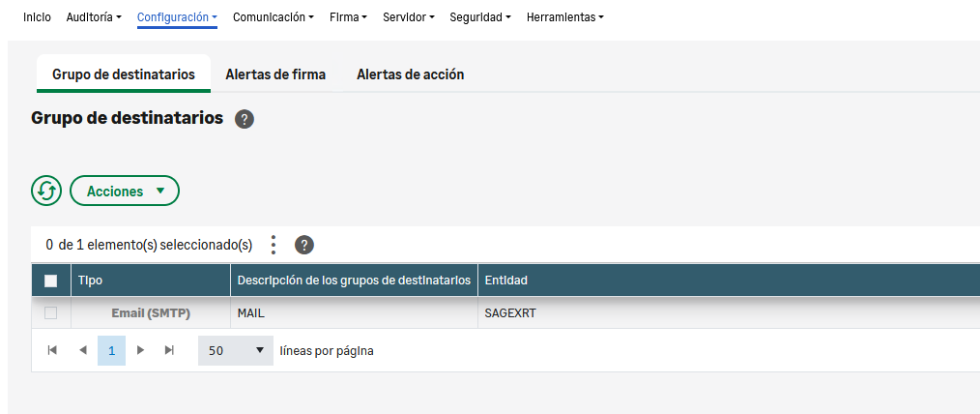Viewport: 980px width, 414px height.
Task: Expand the Configuración menu
Action: point(177,16)
